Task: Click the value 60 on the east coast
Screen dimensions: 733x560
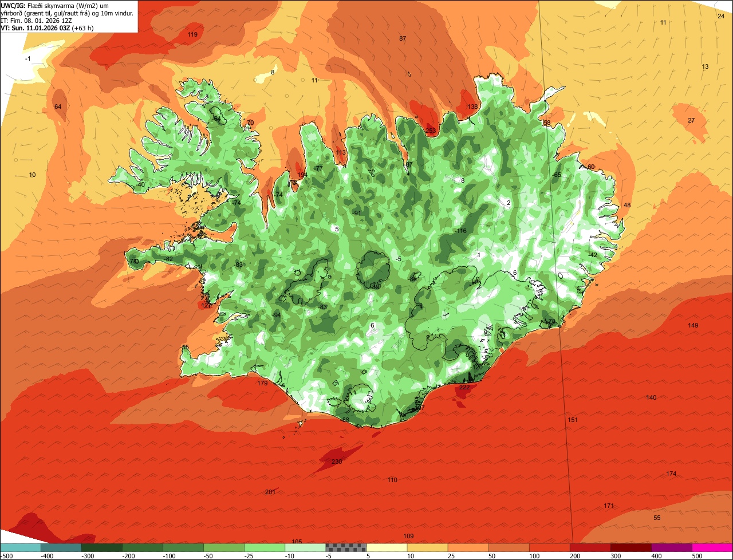Action: [x=591, y=167]
